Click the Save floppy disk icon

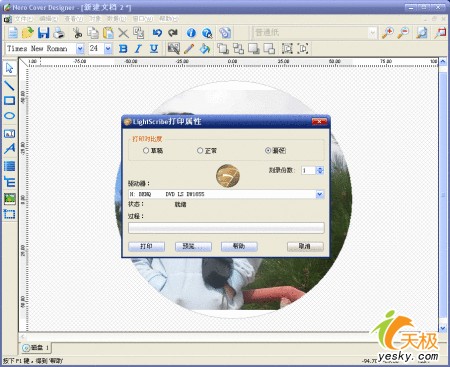click(x=43, y=33)
